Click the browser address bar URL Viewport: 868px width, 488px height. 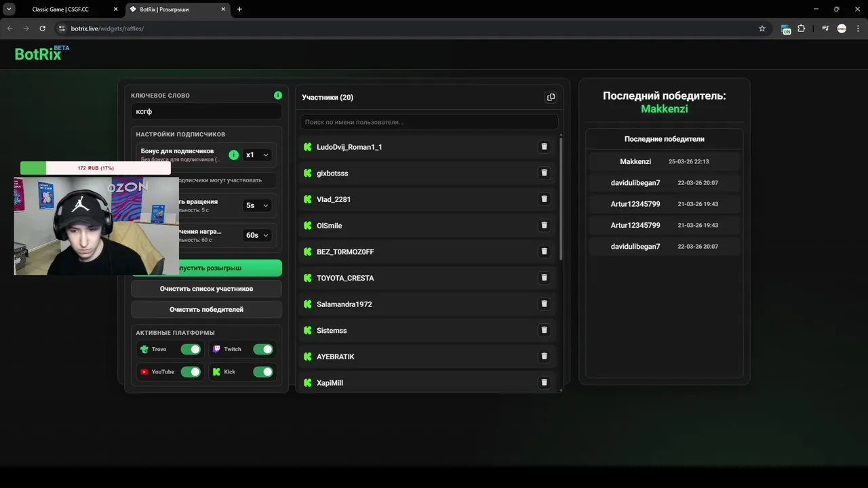[107, 28]
